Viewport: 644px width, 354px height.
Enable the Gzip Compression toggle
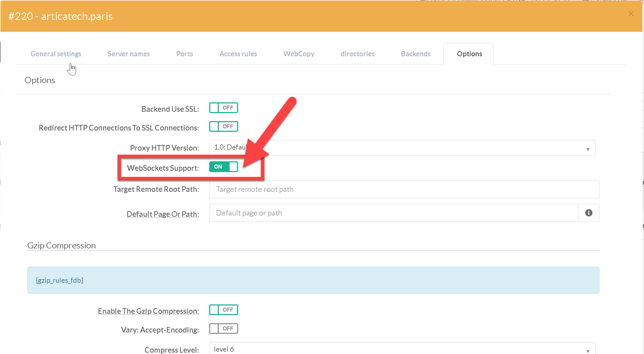pos(223,310)
